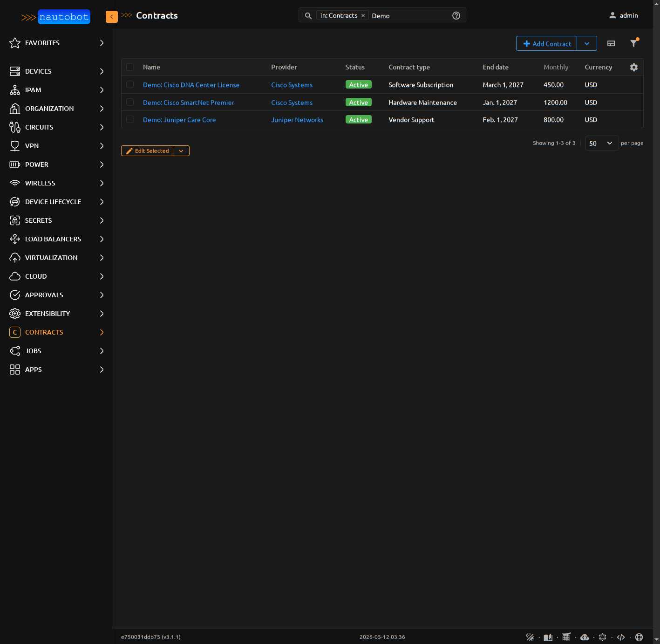
Task: Click the Approvals checkmark icon
Action: (x=15, y=295)
